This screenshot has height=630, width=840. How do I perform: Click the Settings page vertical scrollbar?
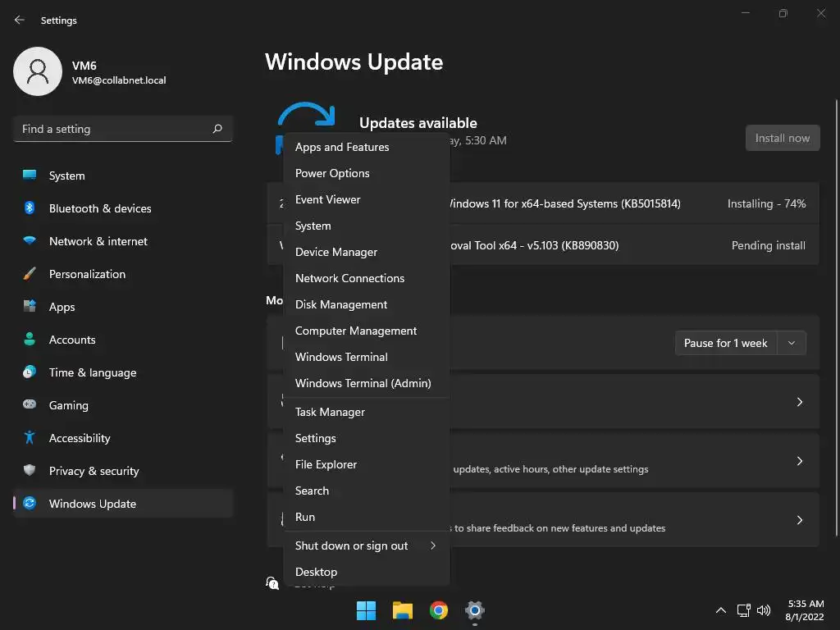point(836,317)
